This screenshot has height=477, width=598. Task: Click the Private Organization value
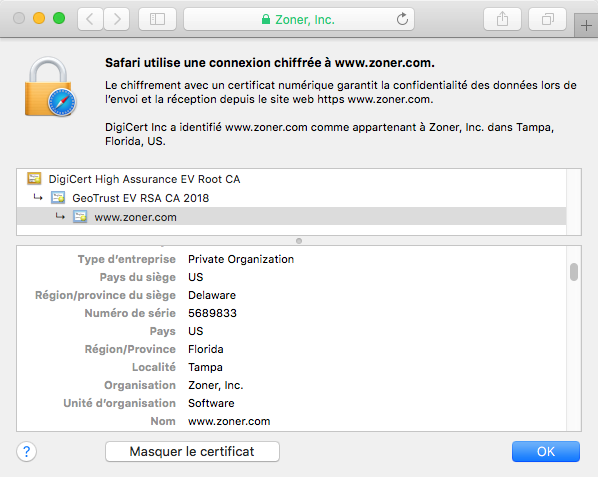[241, 259]
